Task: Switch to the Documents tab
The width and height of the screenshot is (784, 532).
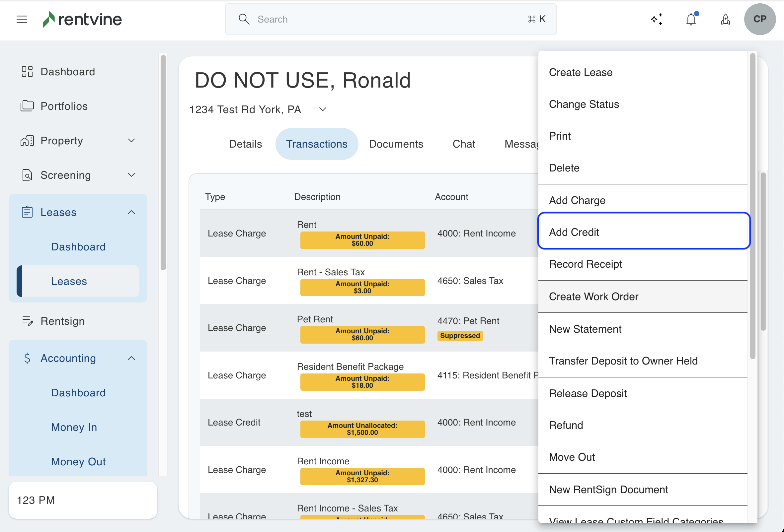Action: pyautogui.click(x=396, y=144)
